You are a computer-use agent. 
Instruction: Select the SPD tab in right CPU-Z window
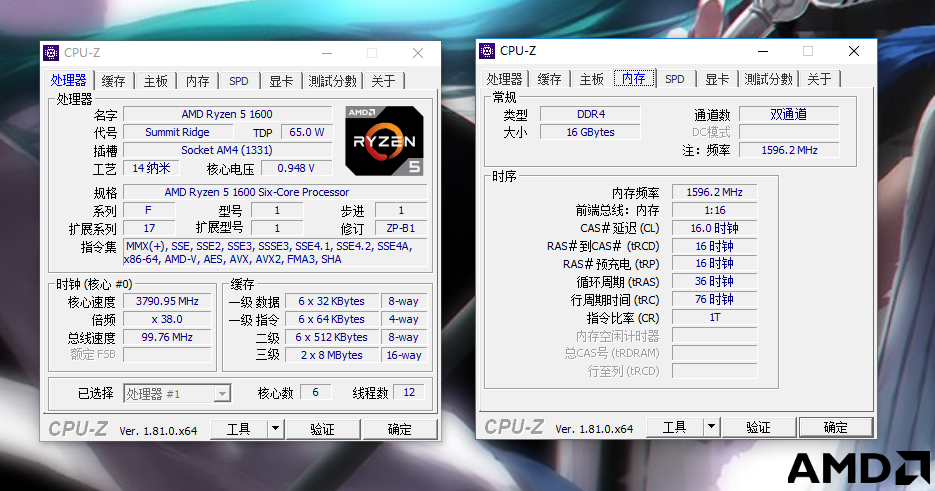coord(675,79)
